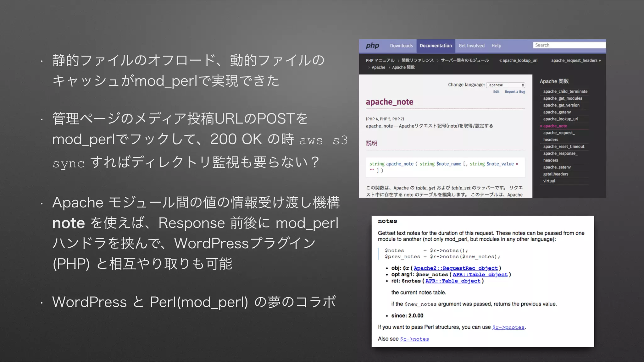
Task: Go to next page apache_request_headers
Action: click(576, 61)
